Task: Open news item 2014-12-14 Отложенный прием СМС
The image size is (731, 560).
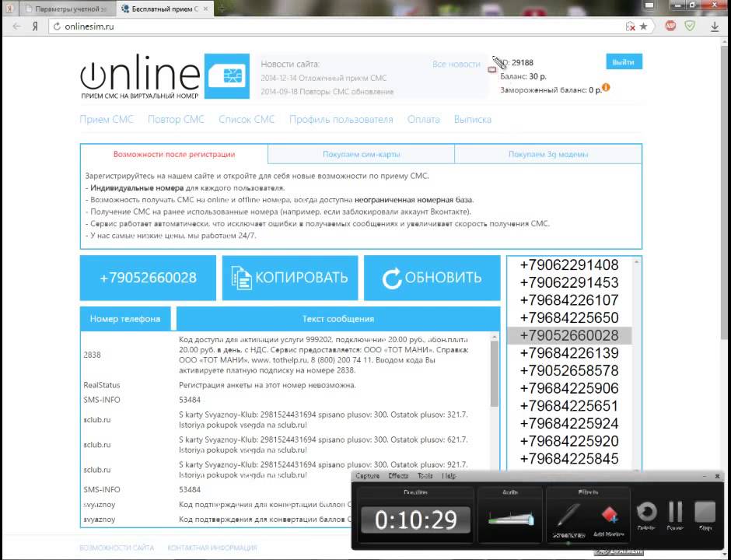Action: [324, 79]
